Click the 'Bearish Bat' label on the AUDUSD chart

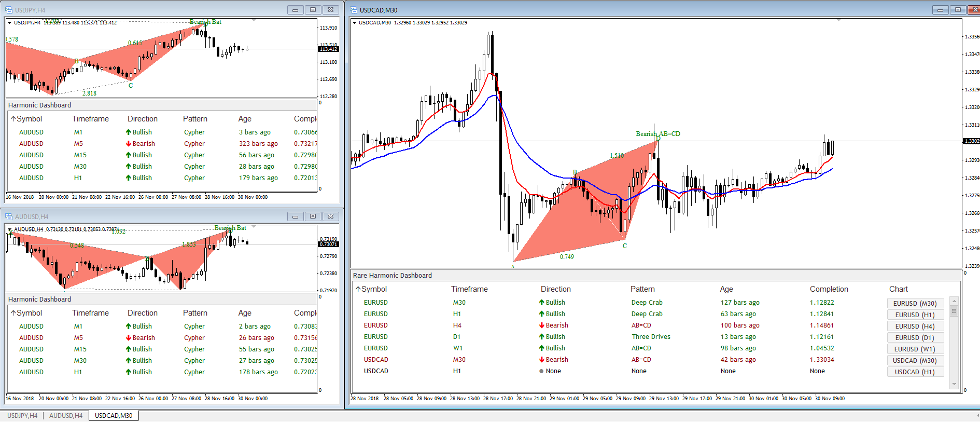point(230,228)
